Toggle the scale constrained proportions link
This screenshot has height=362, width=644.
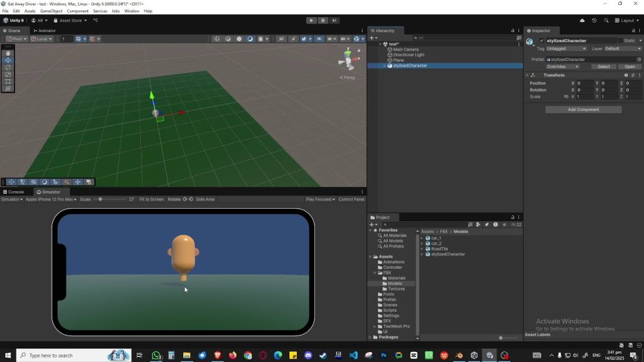point(566,97)
